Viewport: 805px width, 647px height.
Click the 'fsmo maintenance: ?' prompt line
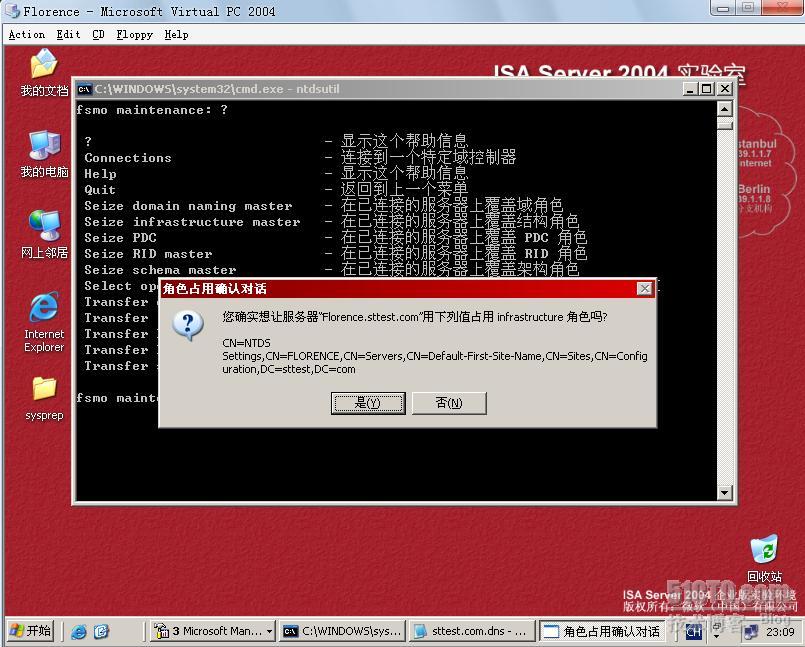tap(152, 110)
